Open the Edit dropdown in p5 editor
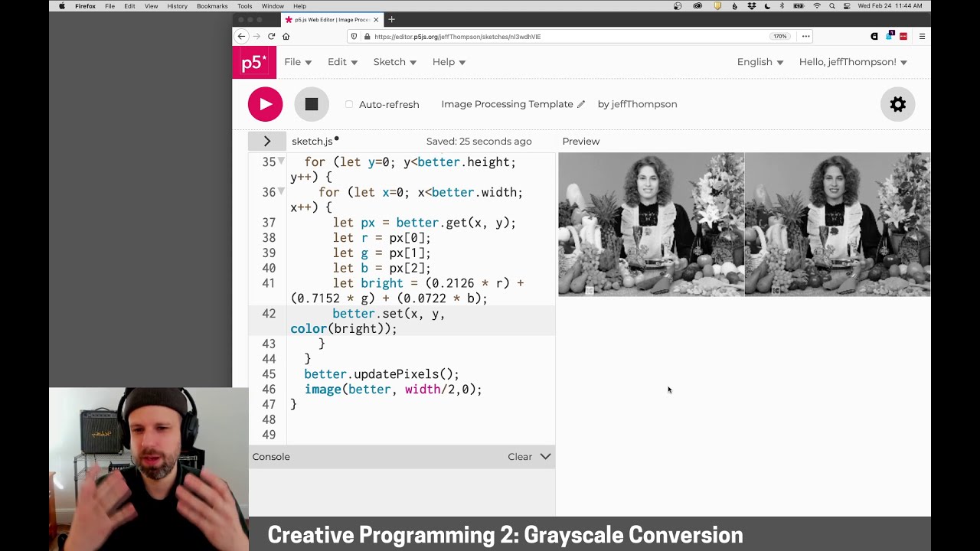 pos(342,62)
